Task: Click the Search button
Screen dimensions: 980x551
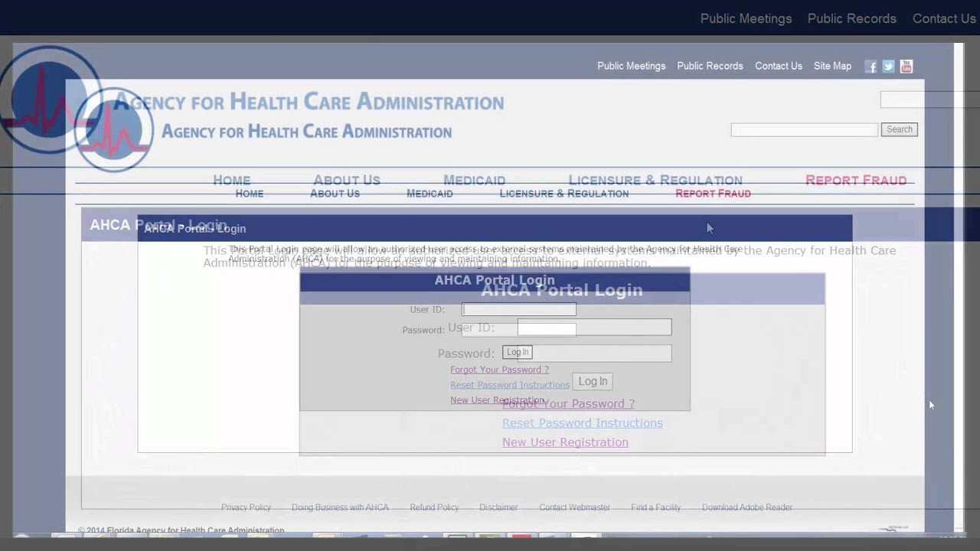Action: (x=899, y=129)
